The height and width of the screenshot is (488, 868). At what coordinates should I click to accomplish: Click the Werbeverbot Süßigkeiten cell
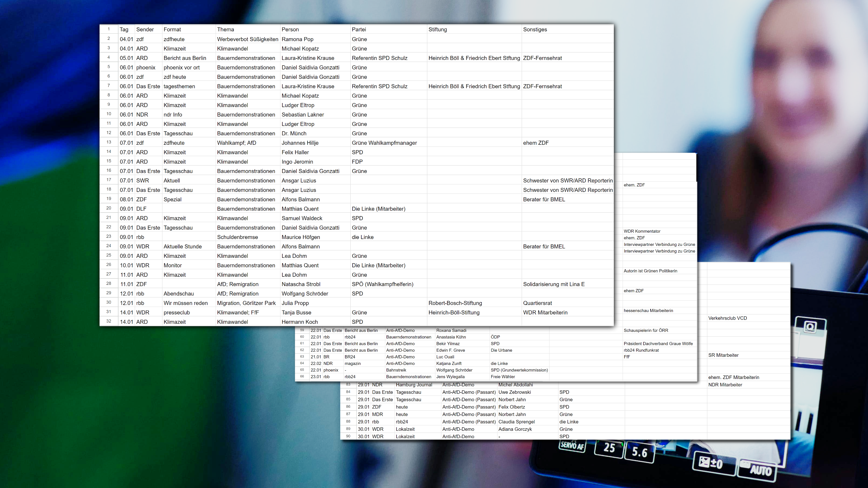(x=247, y=39)
